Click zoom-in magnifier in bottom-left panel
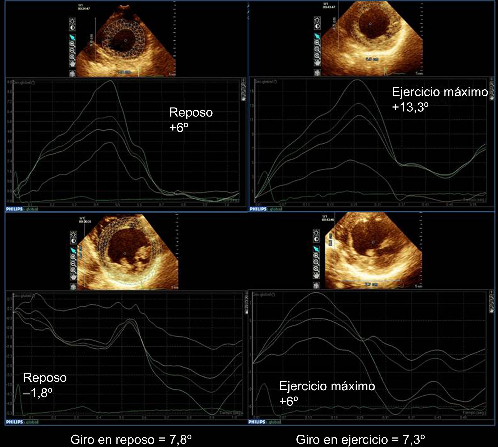 [x=73, y=257]
